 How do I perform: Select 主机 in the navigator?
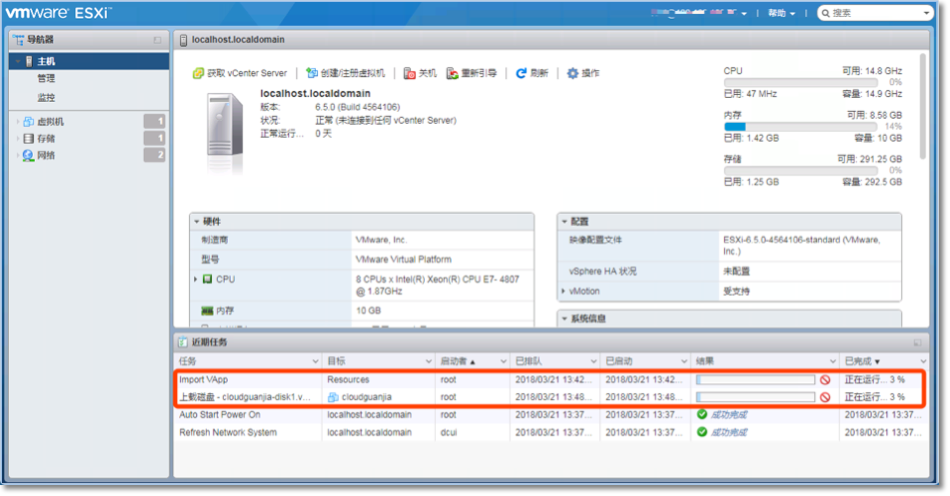[89, 61]
